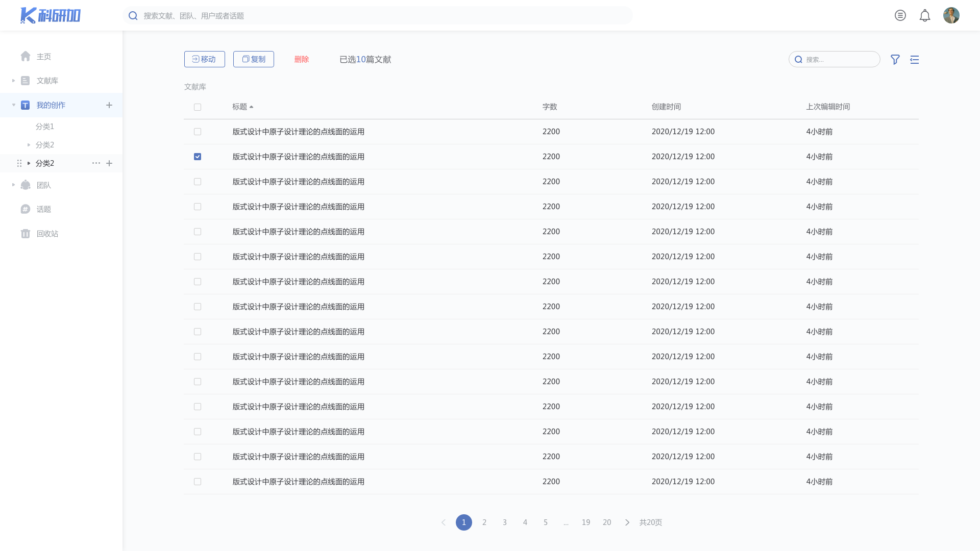Viewport: 980px width, 551px height.
Task: Click the hashtag icon beside 话题
Action: click(26, 209)
